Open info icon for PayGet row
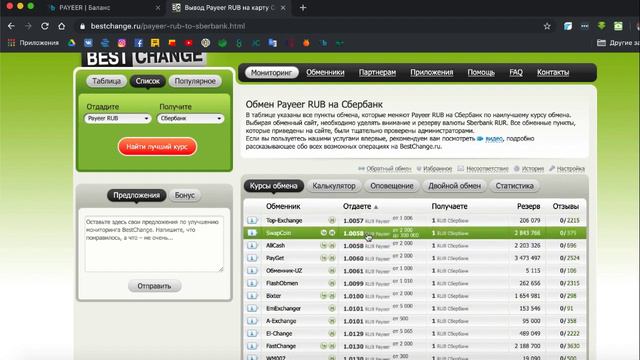 252,258
